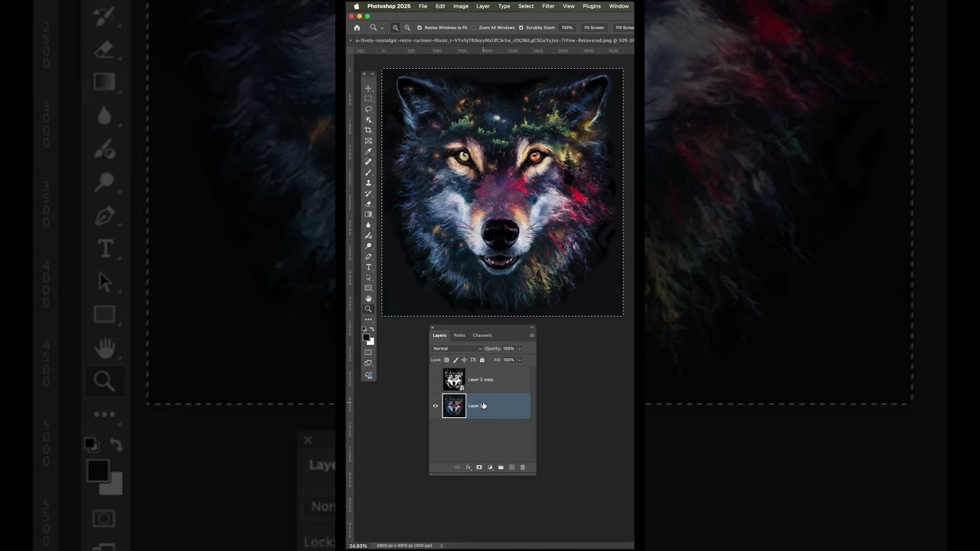Open the Normal blend mode dropdown

[457, 348]
